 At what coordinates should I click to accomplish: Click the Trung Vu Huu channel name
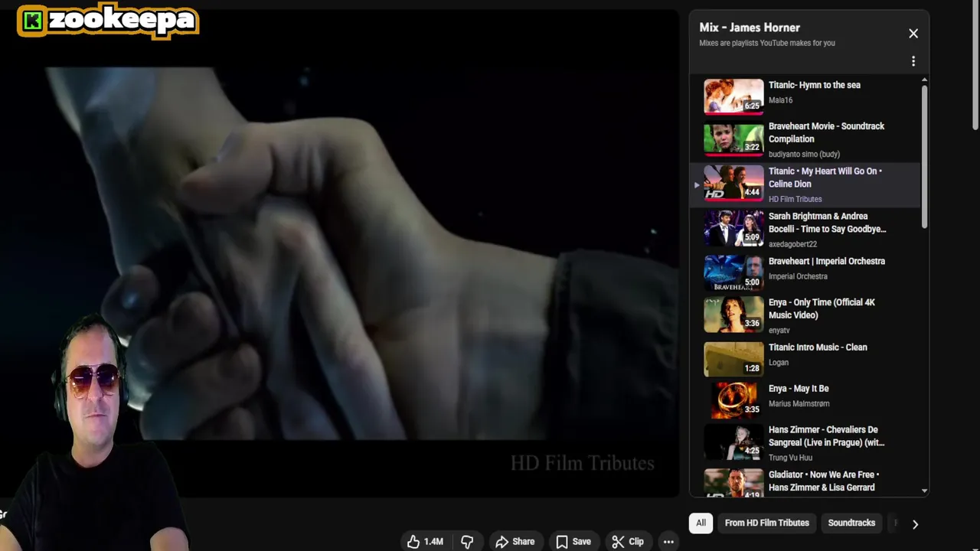coord(790,458)
